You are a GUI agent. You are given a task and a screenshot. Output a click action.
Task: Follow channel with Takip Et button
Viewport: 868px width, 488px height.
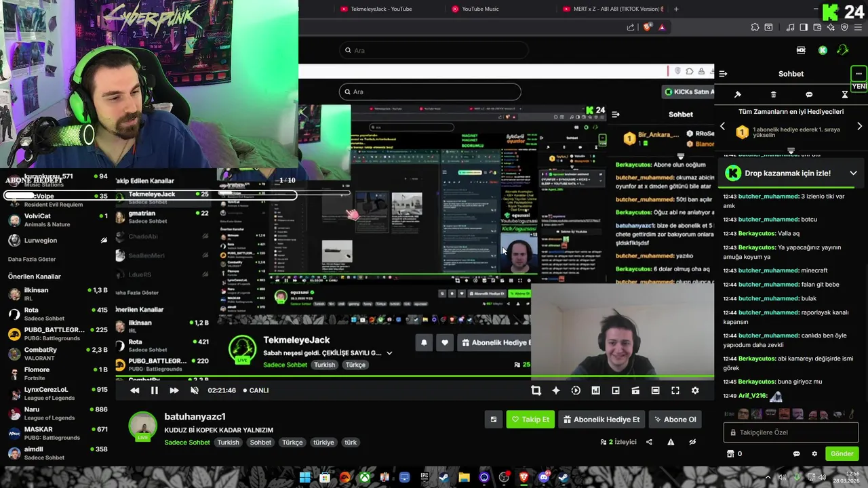[x=530, y=420]
